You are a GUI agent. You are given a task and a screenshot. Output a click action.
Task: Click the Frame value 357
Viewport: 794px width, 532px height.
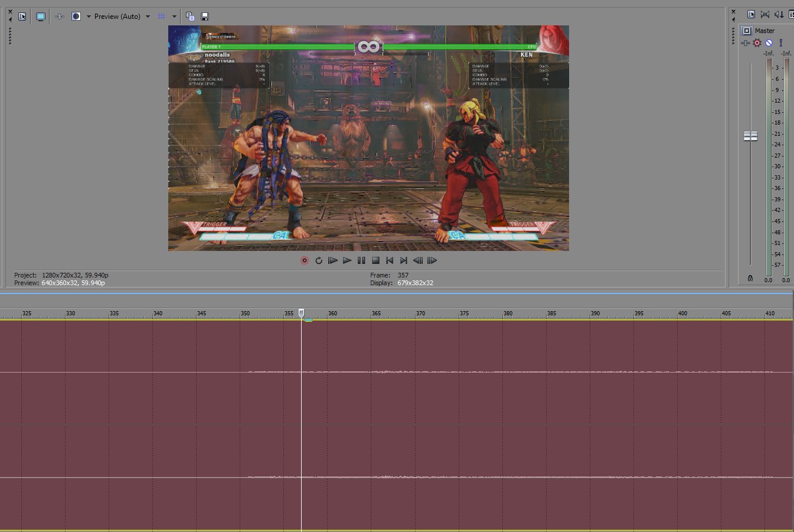coord(403,275)
